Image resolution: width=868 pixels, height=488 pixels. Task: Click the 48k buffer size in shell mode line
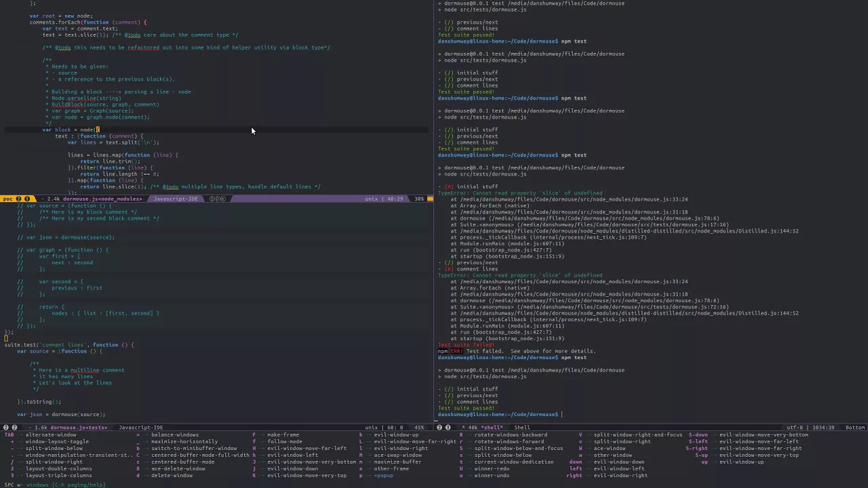click(473, 428)
